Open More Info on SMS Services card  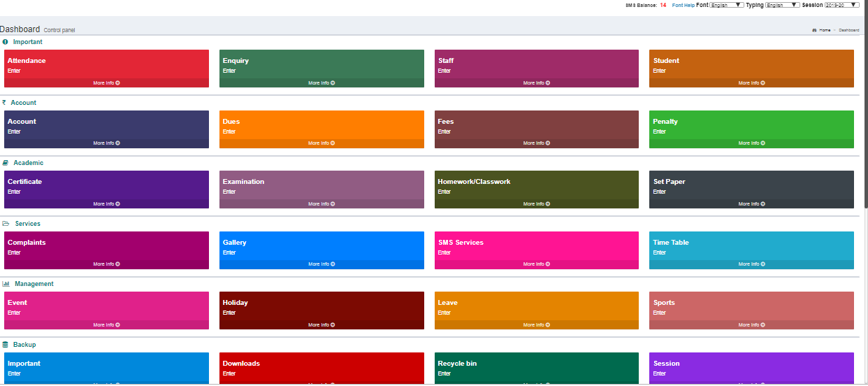click(536, 264)
